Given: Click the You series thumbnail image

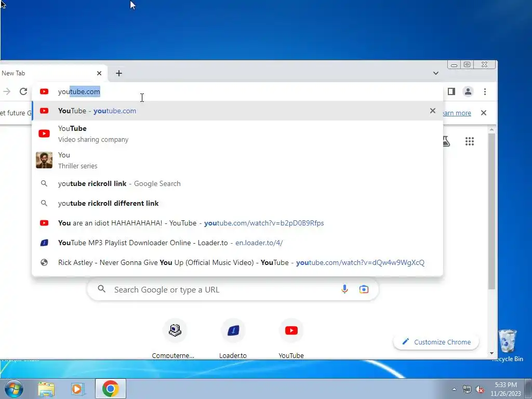Looking at the screenshot, I should point(44,160).
